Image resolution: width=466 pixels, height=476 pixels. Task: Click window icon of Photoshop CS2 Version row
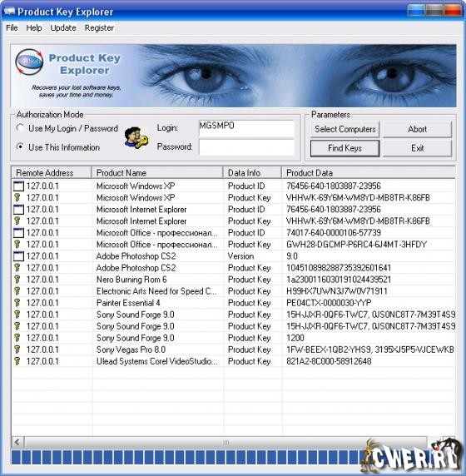tap(18, 256)
